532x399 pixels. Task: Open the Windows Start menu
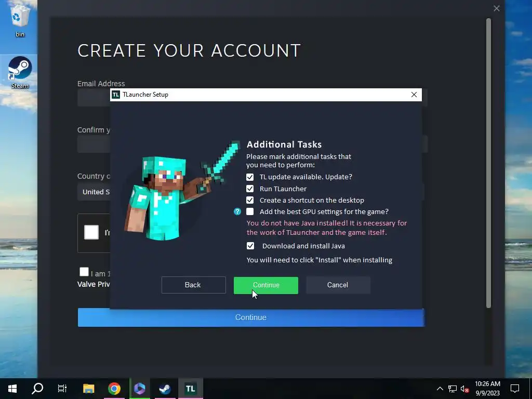click(12, 389)
